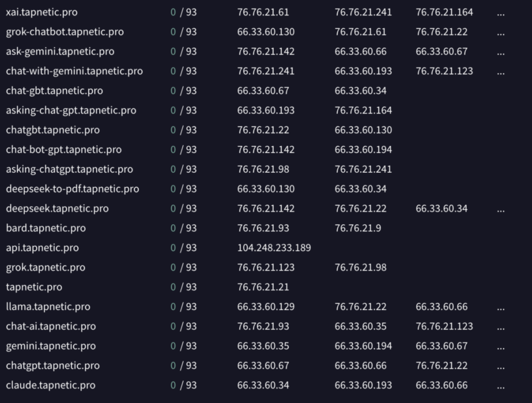Screen dimensions: 532x403
Task: Click the detection score for chat-bot-gpt.tapnetic.pro
Action: tap(184, 150)
